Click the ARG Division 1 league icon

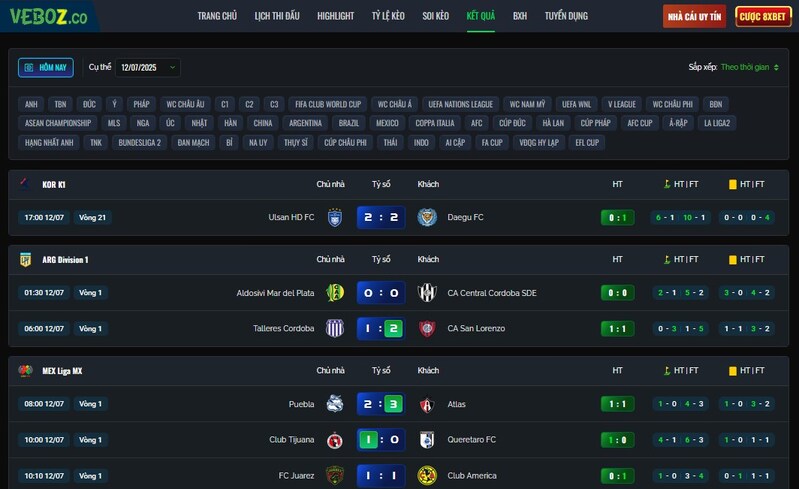[x=25, y=260]
